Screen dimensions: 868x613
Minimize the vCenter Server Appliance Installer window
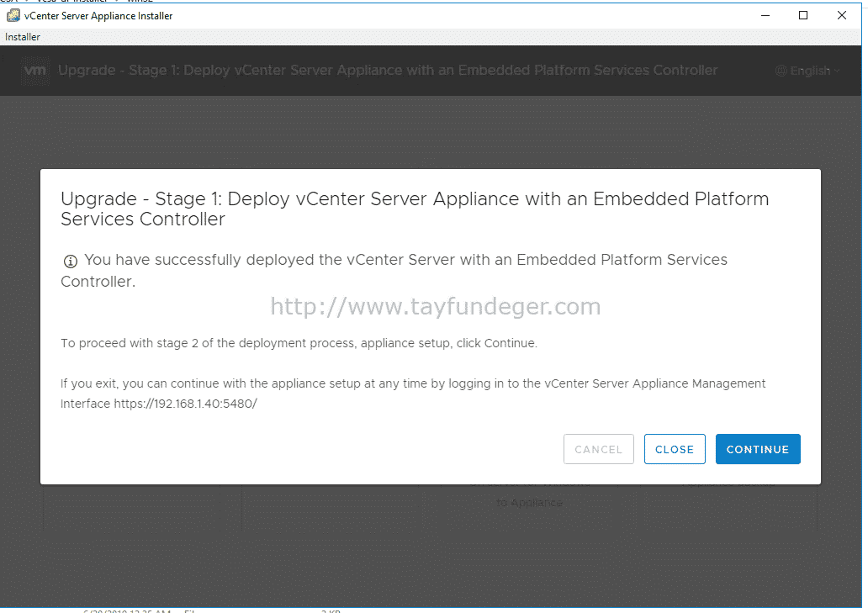765,15
